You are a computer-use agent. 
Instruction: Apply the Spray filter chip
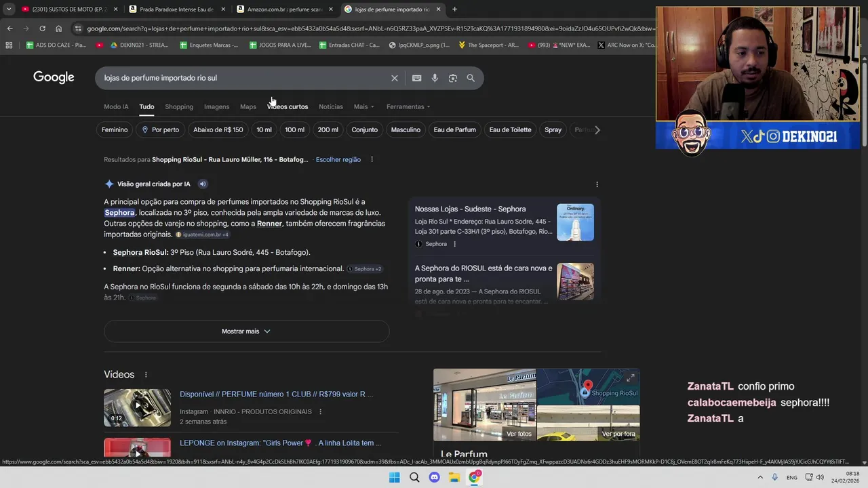(x=553, y=129)
